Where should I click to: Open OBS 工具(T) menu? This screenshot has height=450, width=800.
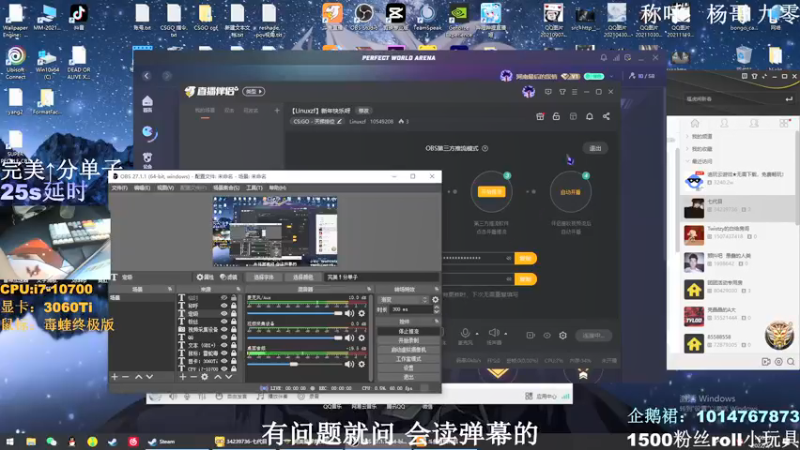254,188
